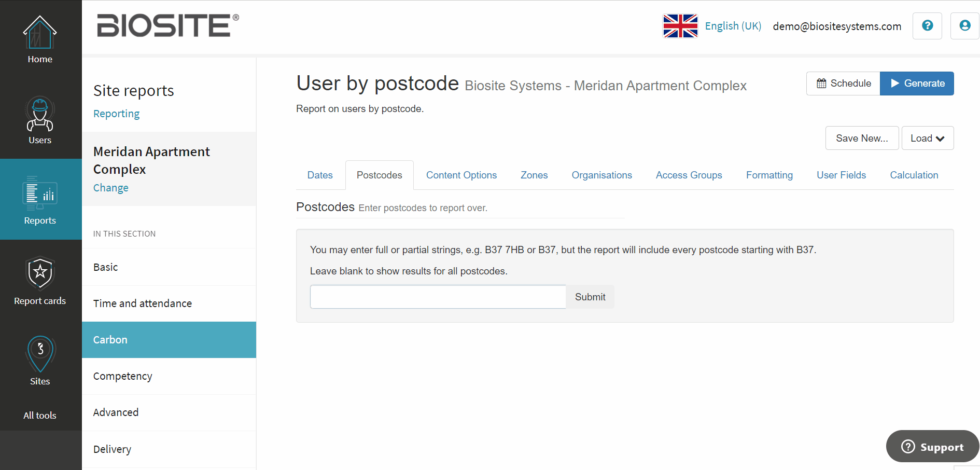The image size is (980, 470).
Task: Open the Content Options tab
Action: pos(461,175)
